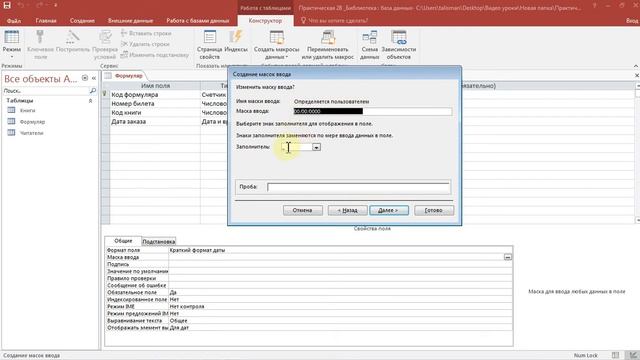Image resolution: width=640 pixels, height=360 pixels.
Task: Click Зависимости объектов icon
Action: tap(399, 45)
